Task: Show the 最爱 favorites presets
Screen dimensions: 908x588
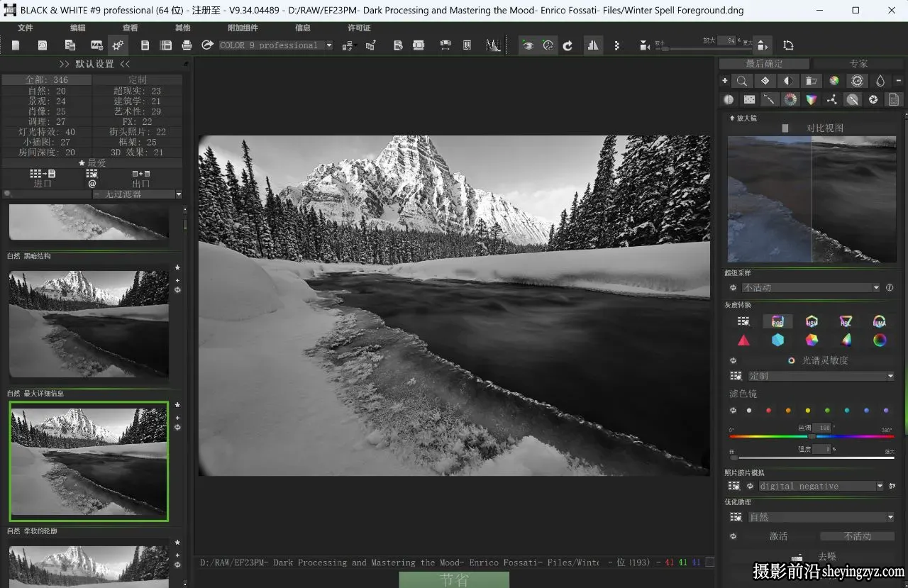Action: pyautogui.click(x=92, y=163)
